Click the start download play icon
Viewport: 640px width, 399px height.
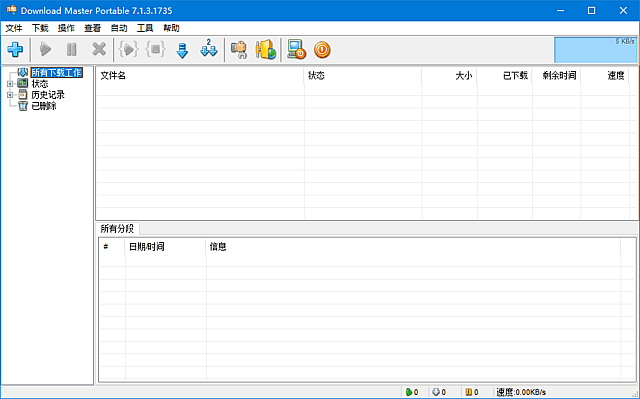pyautogui.click(x=45, y=50)
